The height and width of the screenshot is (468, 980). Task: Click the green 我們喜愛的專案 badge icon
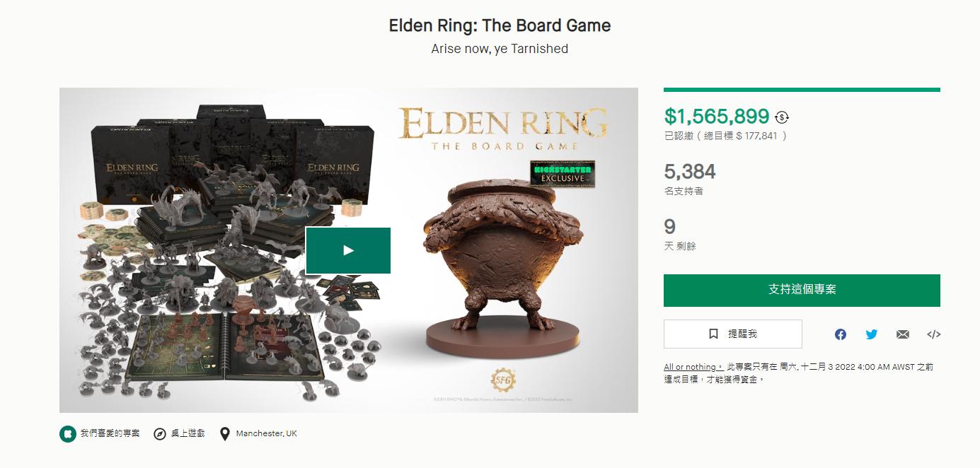click(x=68, y=433)
